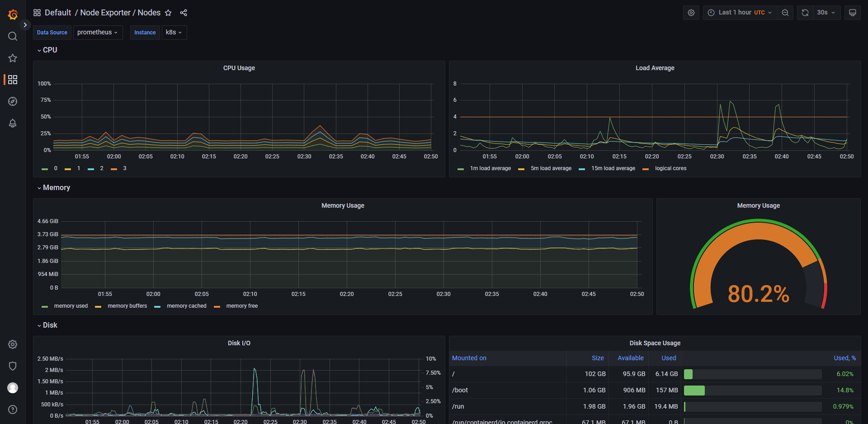868x424 pixels.
Task: Click the Grafana logo home icon
Action: tap(13, 14)
